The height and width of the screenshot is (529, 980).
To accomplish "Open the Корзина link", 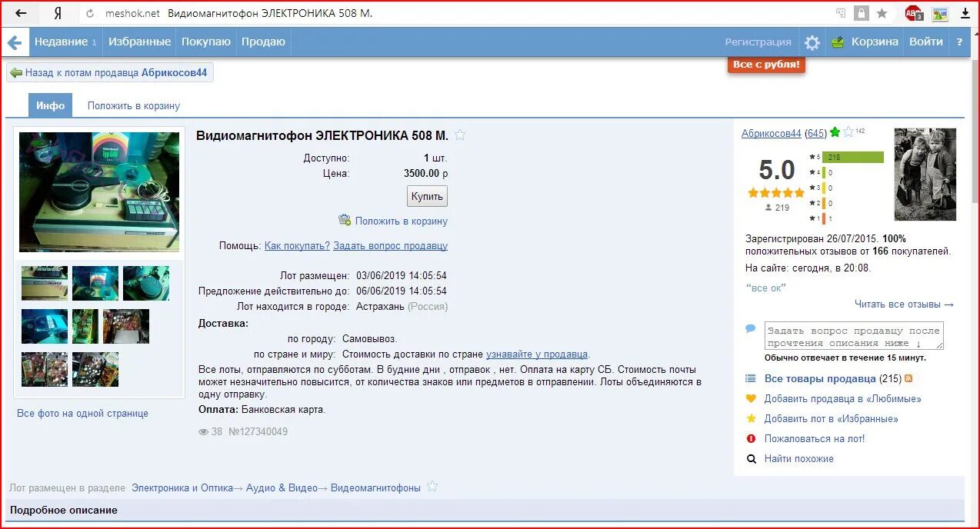I will (875, 42).
